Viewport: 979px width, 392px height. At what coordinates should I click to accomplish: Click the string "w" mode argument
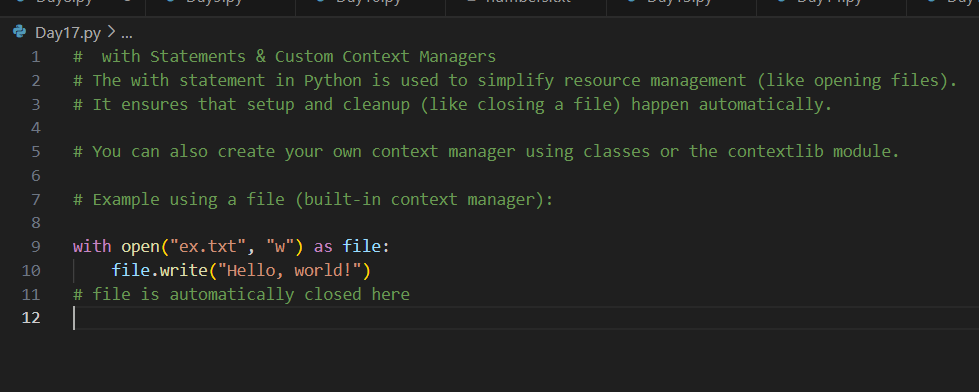(280, 247)
